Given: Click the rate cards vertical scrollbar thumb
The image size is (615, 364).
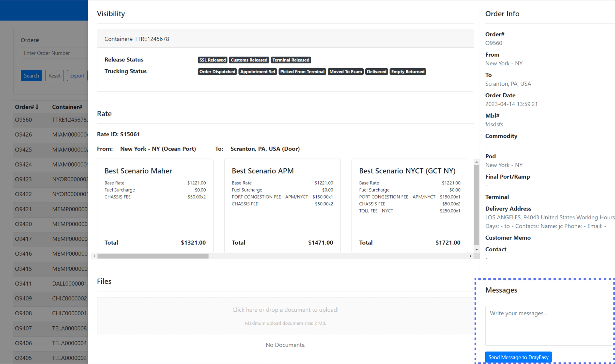Looking at the screenshot, I should [477, 204].
